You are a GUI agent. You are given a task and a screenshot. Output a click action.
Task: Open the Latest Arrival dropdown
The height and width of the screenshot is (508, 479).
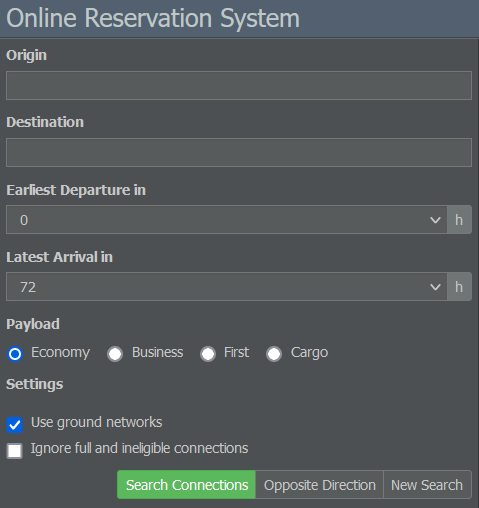pyautogui.click(x=226, y=287)
